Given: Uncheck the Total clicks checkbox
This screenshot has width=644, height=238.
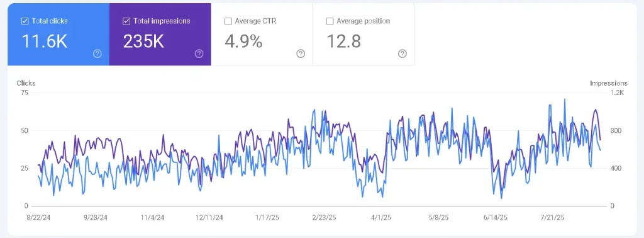Looking at the screenshot, I should pyautogui.click(x=25, y=21).
